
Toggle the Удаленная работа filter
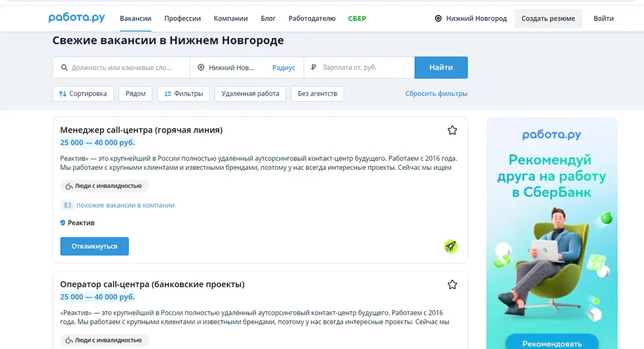250,94
